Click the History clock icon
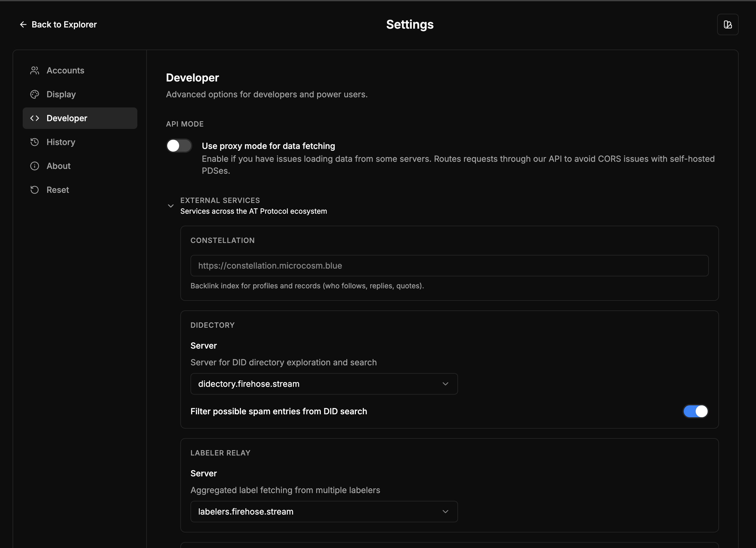This screenshot has width=756, height=548. pyautogui.click(x=35, y=142)
